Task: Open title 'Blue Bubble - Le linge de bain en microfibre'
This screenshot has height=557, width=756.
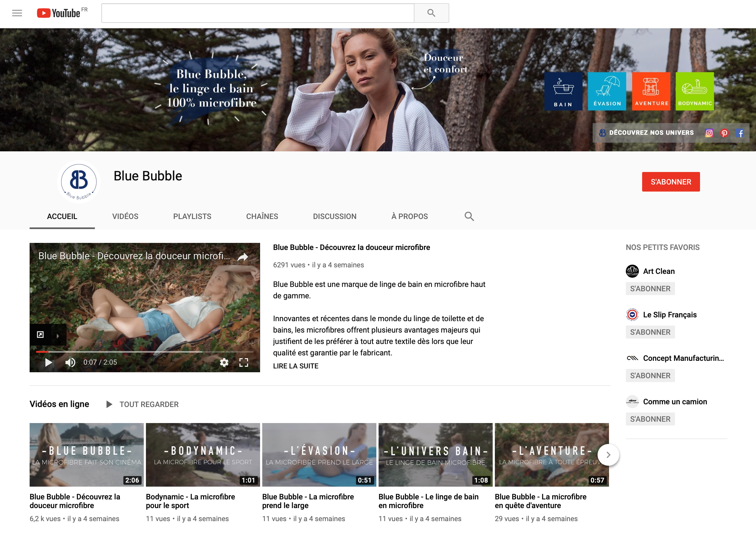Action: 428,501
